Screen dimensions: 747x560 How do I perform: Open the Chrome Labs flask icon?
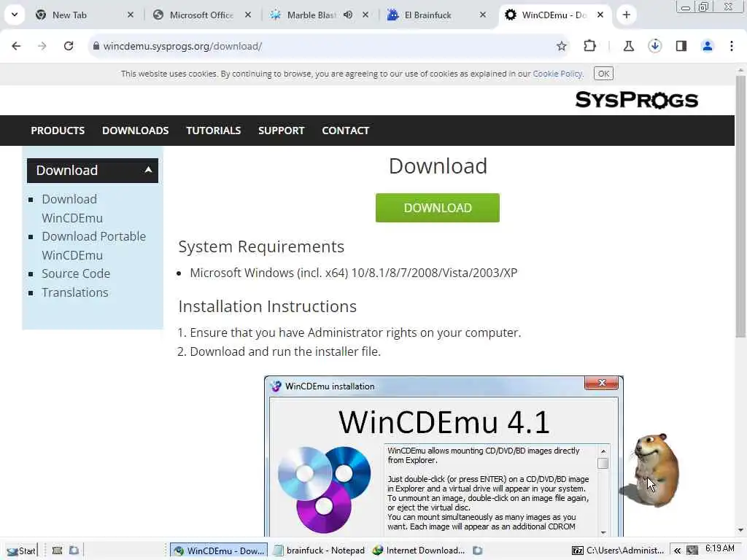pos(628,46)
